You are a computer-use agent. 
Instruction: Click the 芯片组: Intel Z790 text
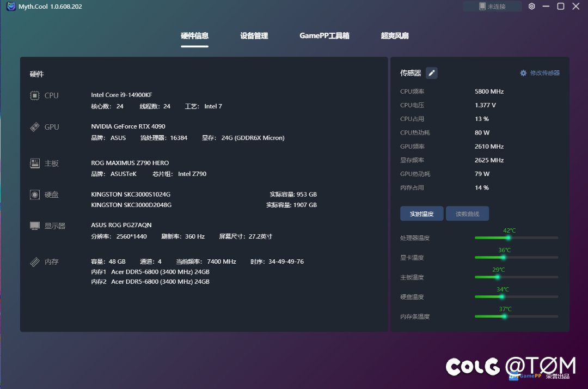(180, 174)
